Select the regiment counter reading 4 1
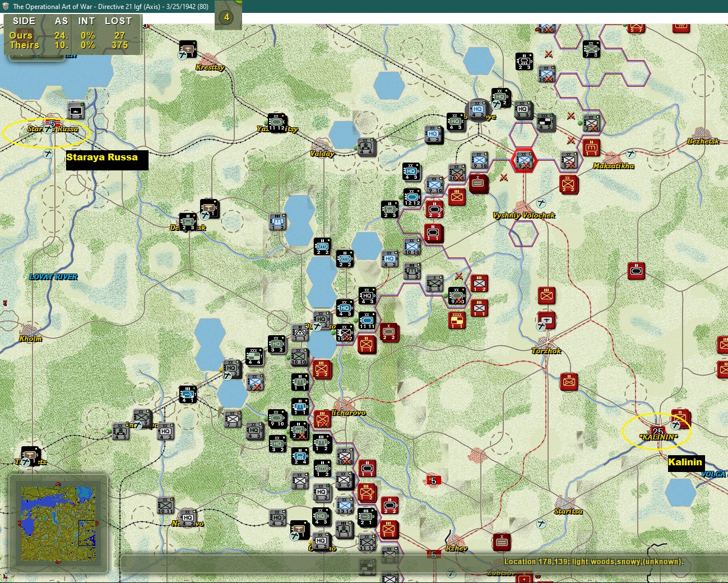728x583 pixels. pos(188,394)
